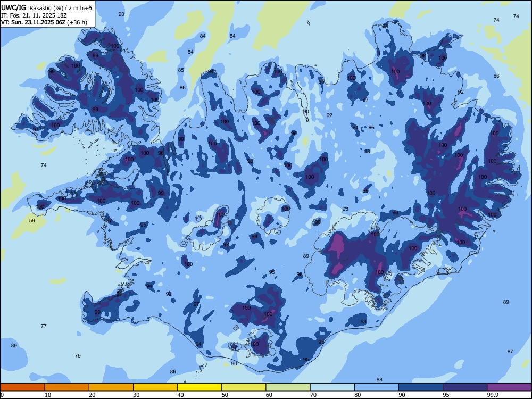The image size is (532, 399).
Task: Select the '87' value in the southeast sea
Action: click(510, 352)
